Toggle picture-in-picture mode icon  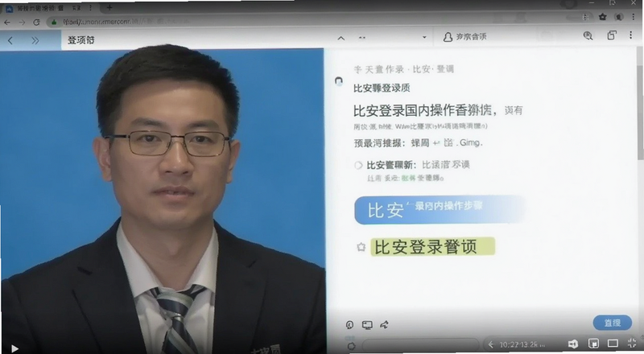(x=593, y=344)
